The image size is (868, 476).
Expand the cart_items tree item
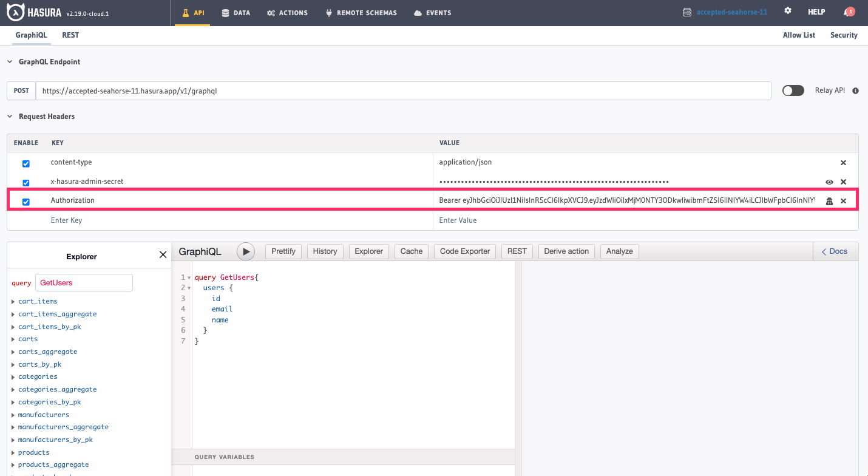pyautogui.click(x=13, y=301)
